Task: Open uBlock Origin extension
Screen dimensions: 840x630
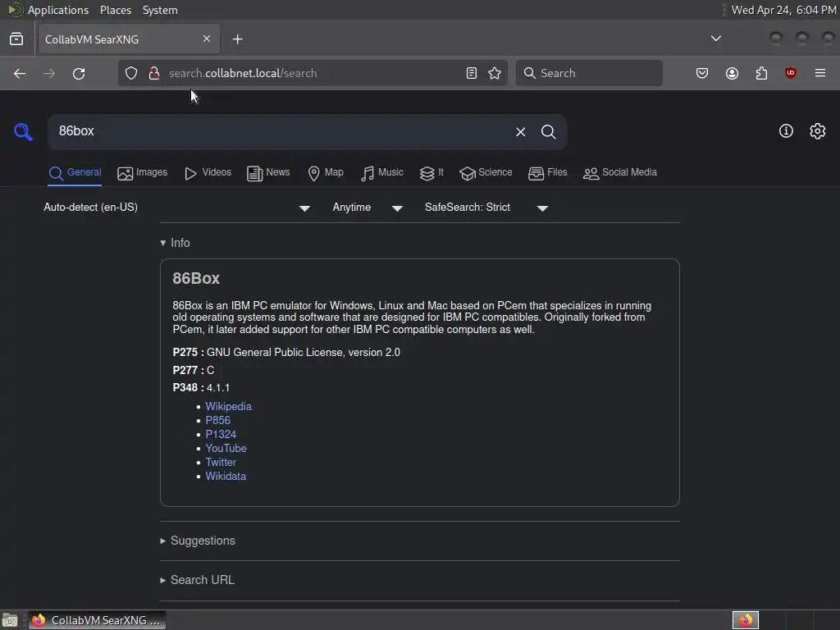Action: pos(790,73)
